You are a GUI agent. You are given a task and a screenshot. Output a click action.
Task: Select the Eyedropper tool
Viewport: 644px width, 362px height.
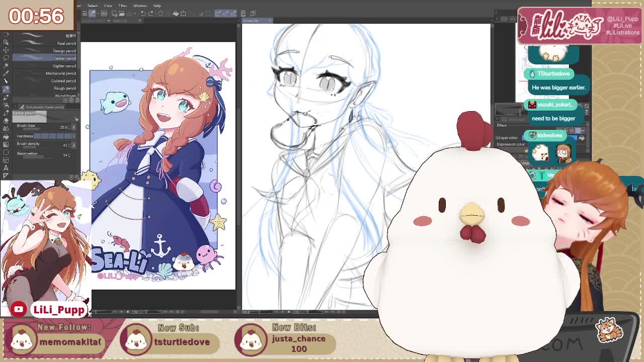tap(6, 73)
